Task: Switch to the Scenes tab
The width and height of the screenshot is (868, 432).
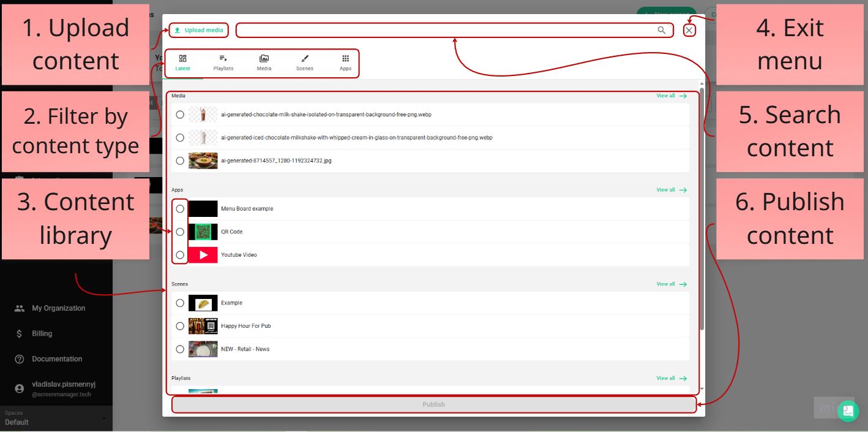Action: tap(305, 63)
